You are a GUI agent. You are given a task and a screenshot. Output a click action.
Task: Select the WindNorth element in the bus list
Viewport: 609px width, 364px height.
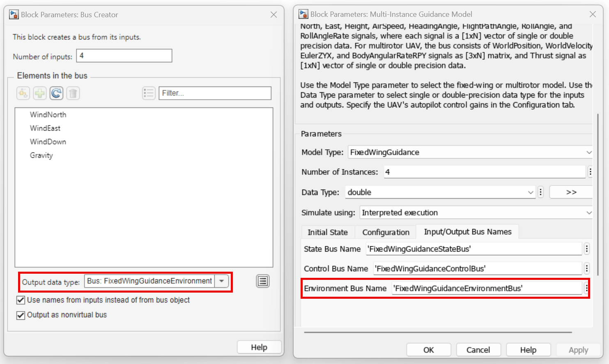click(48, 114)
